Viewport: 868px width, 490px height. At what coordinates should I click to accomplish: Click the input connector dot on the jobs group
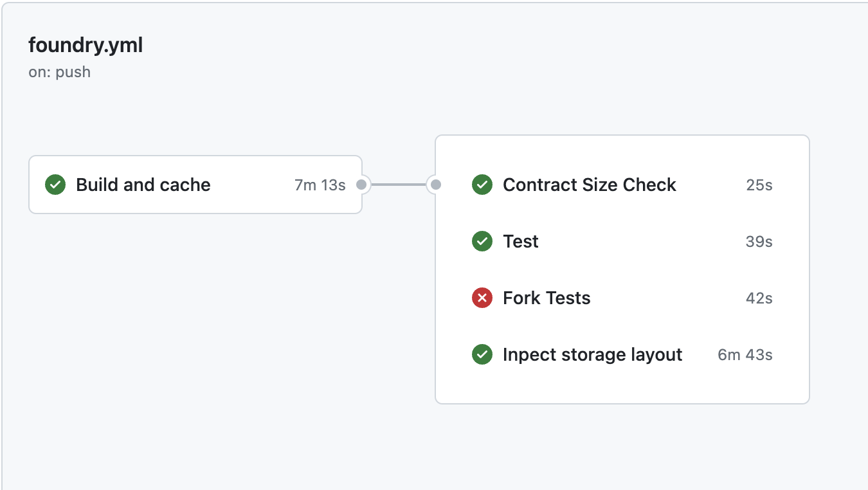coord(436,185)
